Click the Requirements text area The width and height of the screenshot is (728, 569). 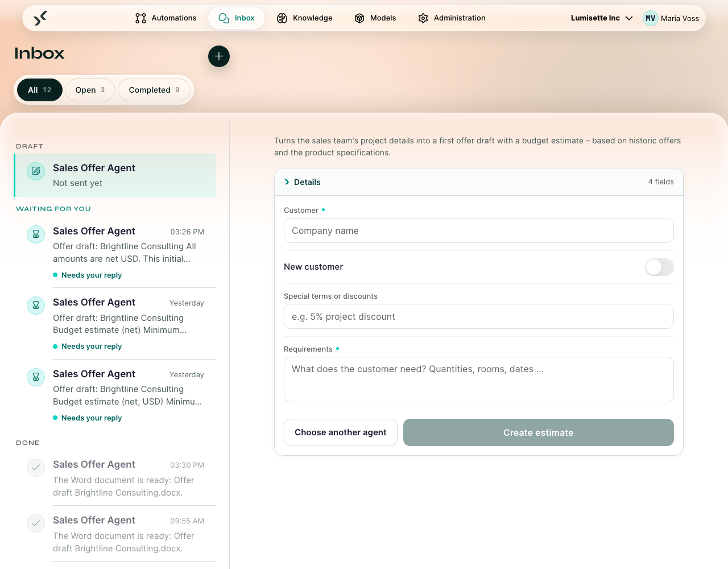coord(479,380)
